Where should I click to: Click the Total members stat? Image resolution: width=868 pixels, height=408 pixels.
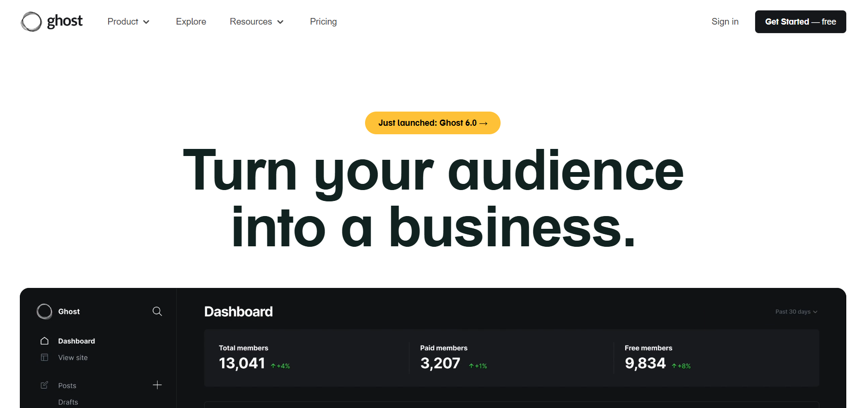254,358
